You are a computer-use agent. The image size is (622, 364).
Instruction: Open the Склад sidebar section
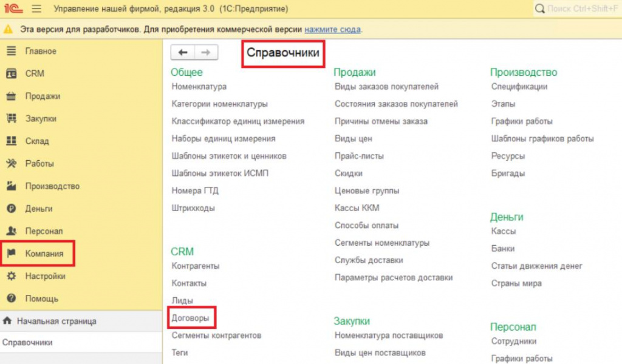[37, 141]
